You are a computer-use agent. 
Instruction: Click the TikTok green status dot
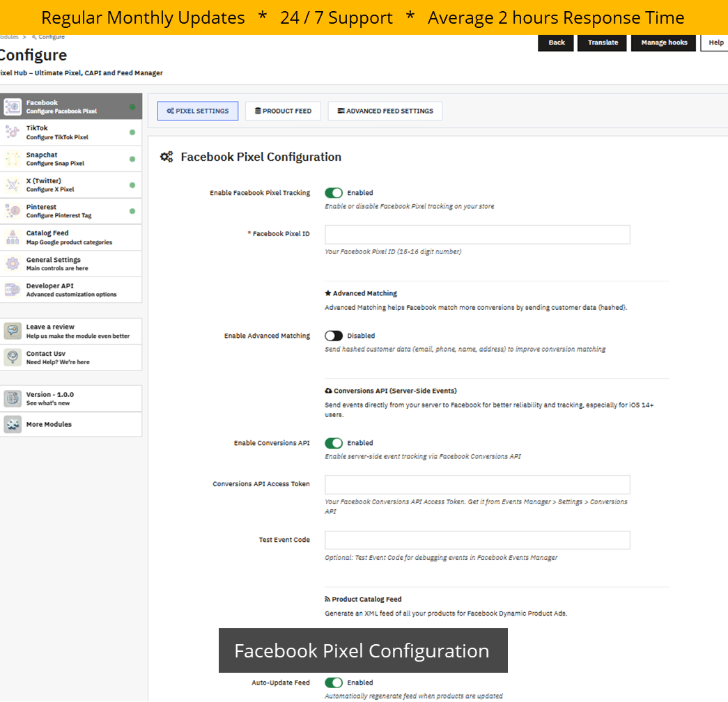pos(132,133)
